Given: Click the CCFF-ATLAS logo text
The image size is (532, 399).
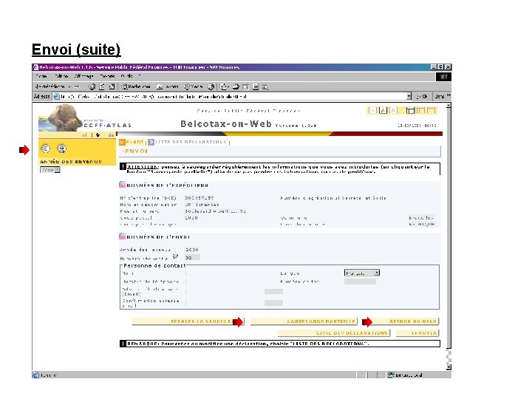Looking at the screenshot, I should (108, 125).
